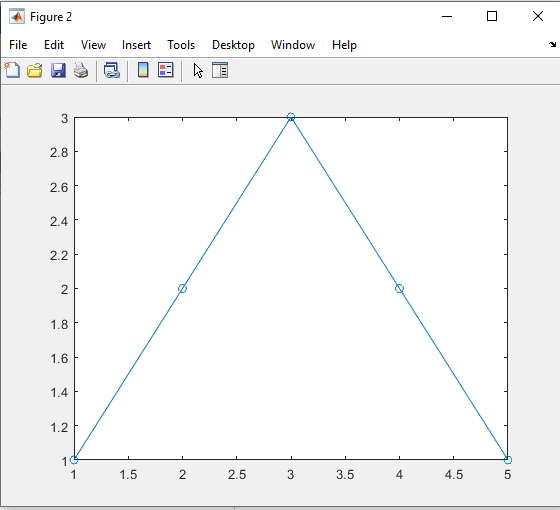Click the Link Plot toolbar icon

112,70
